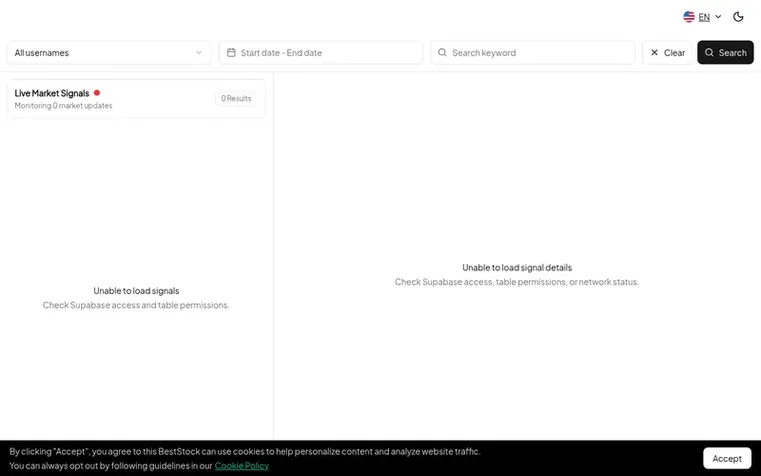Toggle dark mode with moon icon
Viewport: 761px width, 476px height.
click(738, 17)
